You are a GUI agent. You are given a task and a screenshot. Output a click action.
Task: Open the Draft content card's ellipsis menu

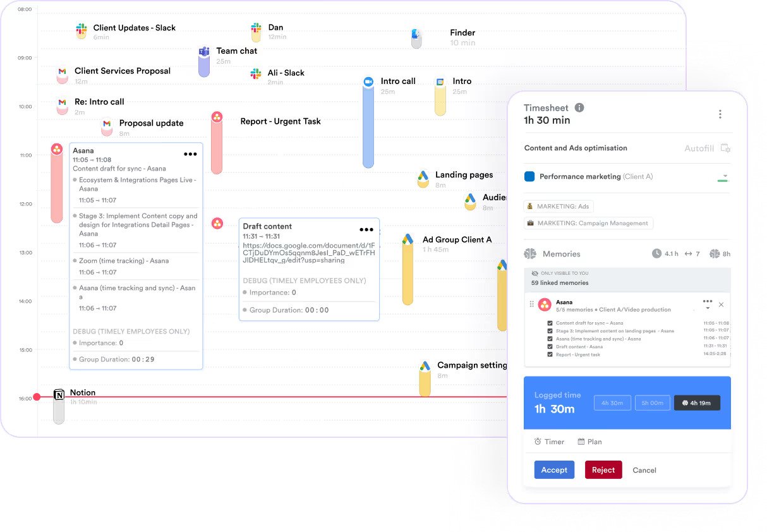coord(366,230)
